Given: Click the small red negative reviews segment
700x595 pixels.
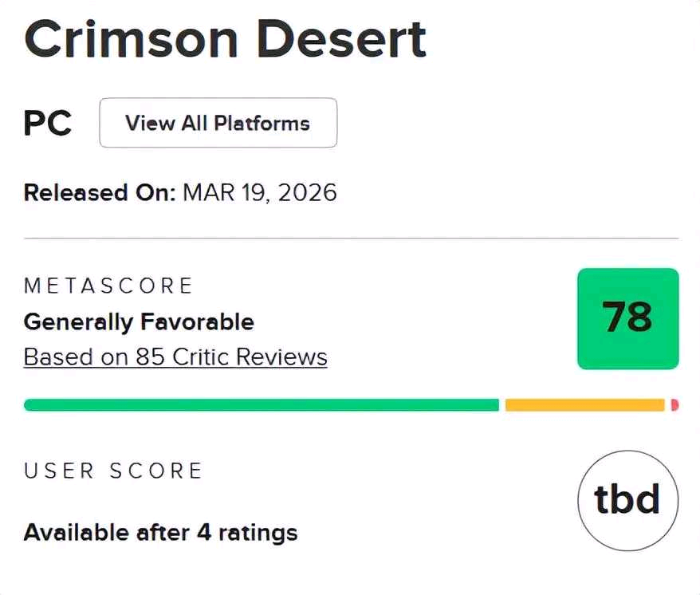Looking at the screenshot, I should [674, 405].
